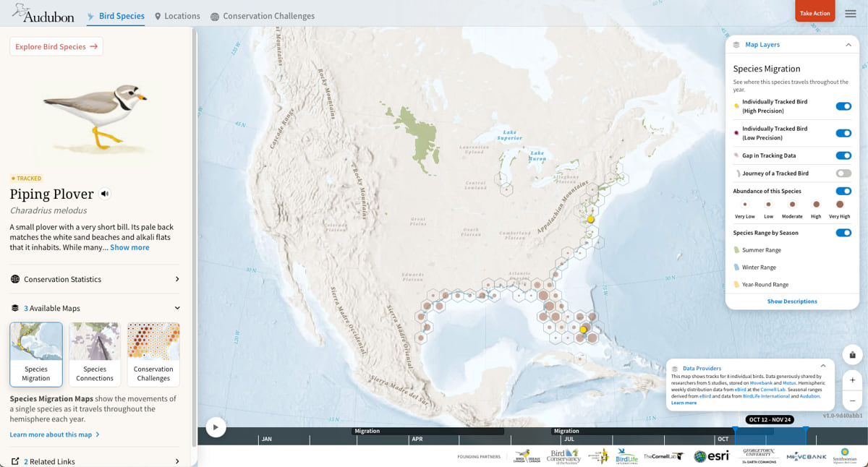Click the Show Descriptions link
The width and height of the screenshot is (868, 467).
(x=792, y=301)
